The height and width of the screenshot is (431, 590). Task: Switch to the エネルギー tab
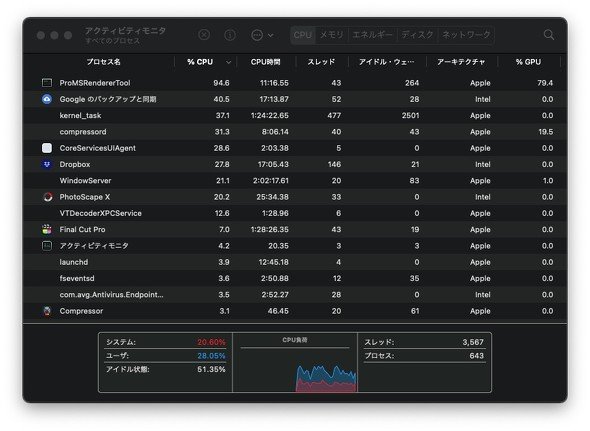click(372, 35)
